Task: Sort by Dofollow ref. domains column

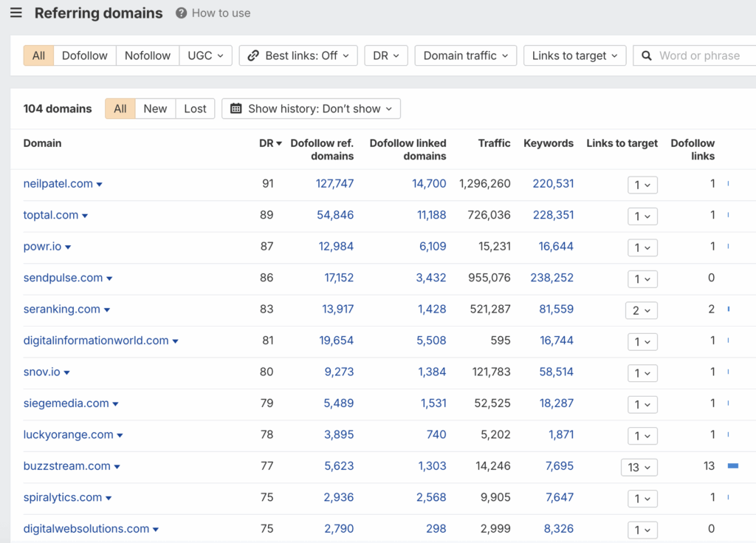Action: (x=322, y=150)
